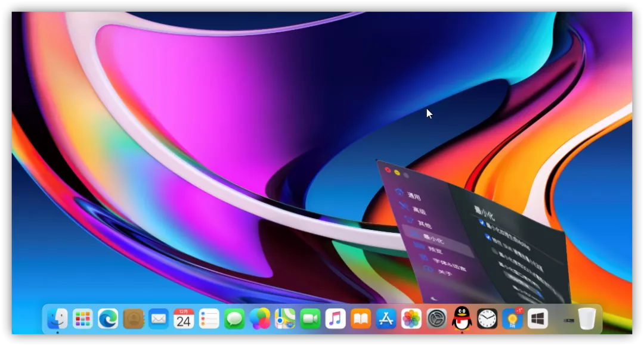Open the FaceTime camera icon
644x346 pixels.
[311, 319]
